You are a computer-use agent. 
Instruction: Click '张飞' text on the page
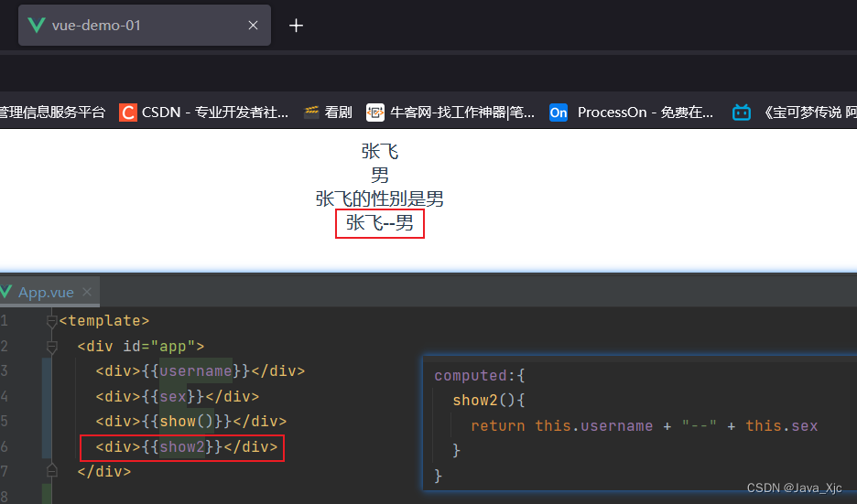pyautogui.click(x=380, y=151)
